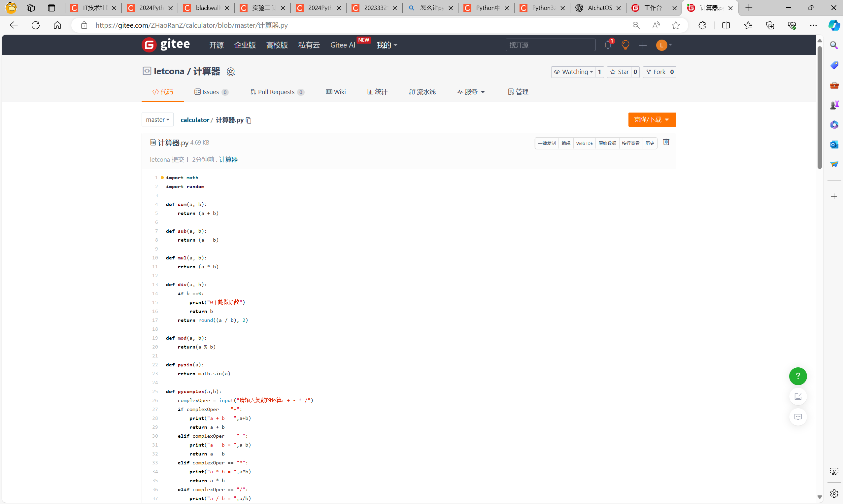The height and width of the screenshot is (504, 843).
Task: Copy file path icon next to 计算器.py
Action: (249, 120)
